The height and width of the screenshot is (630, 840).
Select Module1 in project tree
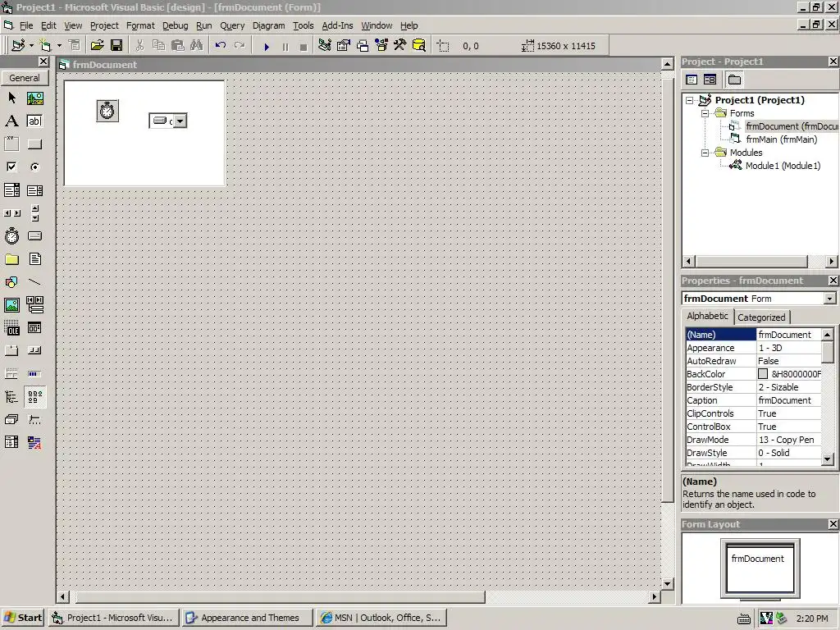click(x=783, y=166)
